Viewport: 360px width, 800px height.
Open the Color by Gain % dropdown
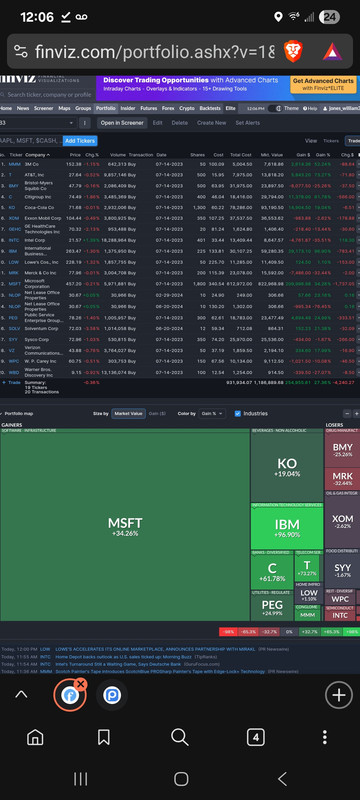[x=212, y=414]
